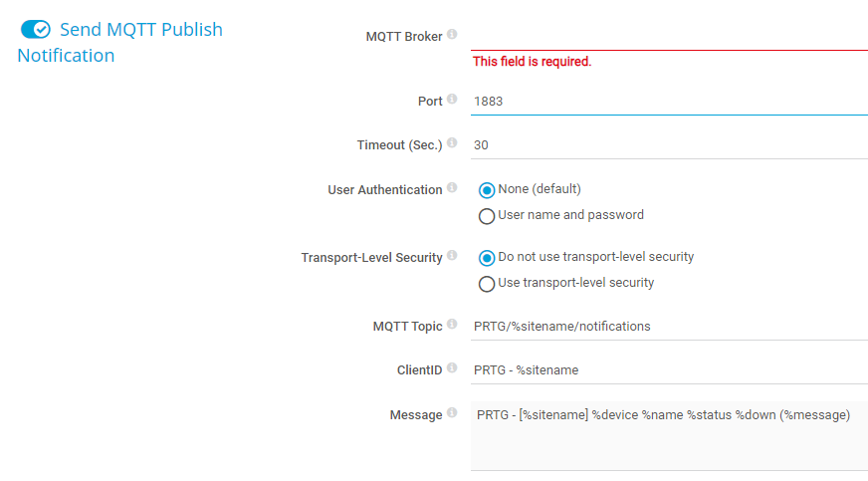This screenshot has height=481, width=868.
Task: Click inside the Message text area
Action: [669, 436]
